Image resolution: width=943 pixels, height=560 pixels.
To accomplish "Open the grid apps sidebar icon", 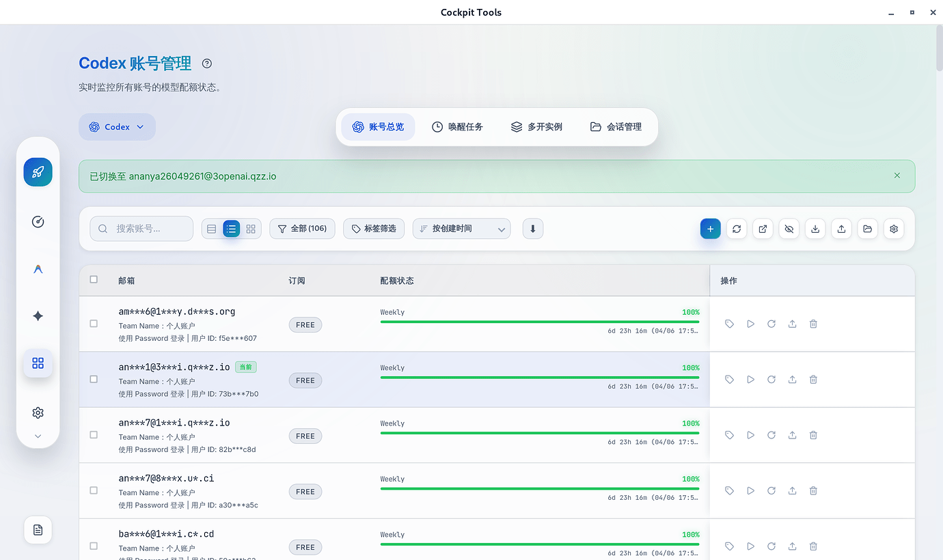I will click(38, 363).
